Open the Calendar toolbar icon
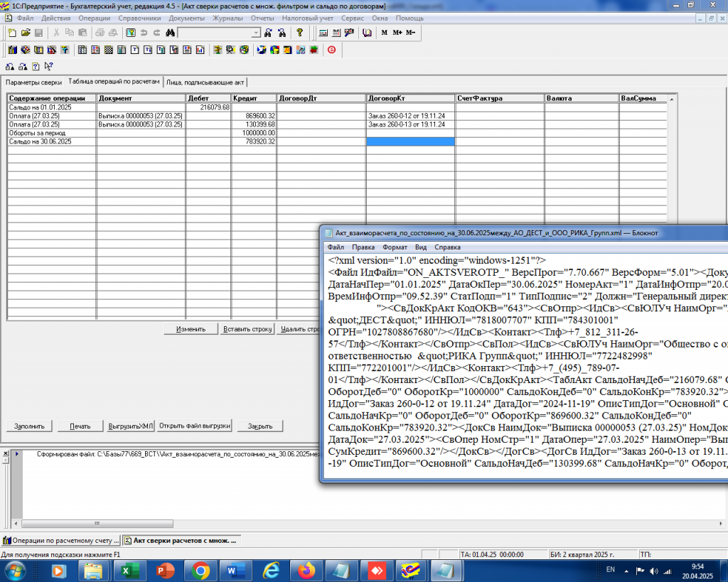 [336, 33]
